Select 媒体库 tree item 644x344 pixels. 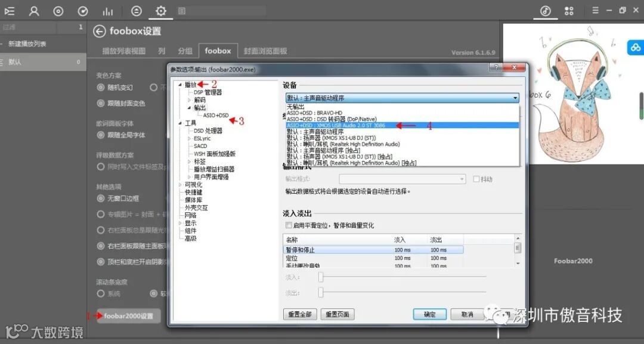(x=193, y=200)
